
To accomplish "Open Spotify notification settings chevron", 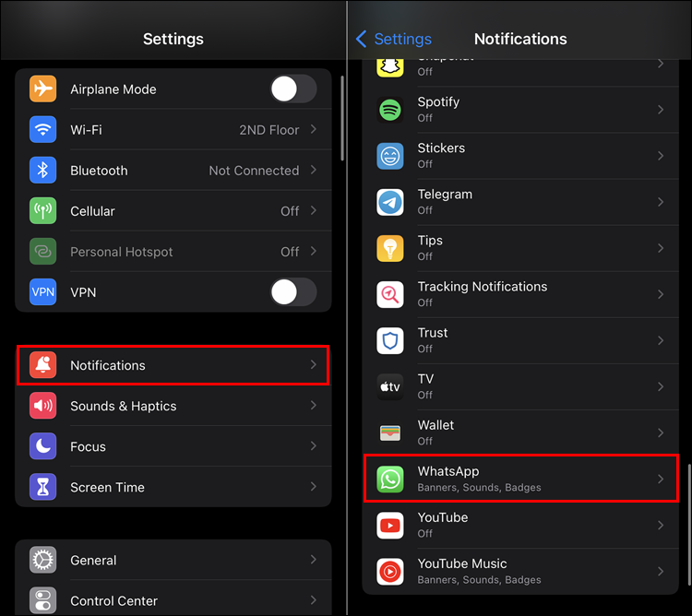I will (661, 110).
